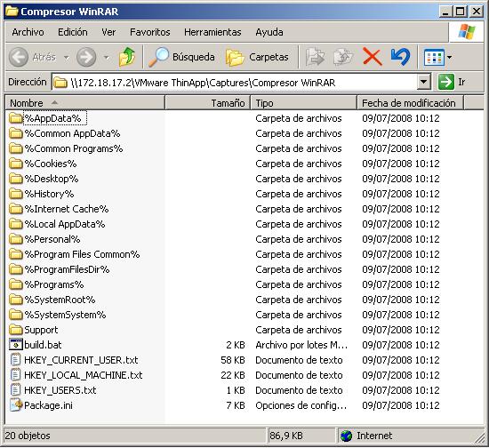Open the Atrás history dropdown arrow
The image size is (489, 448).
click(x=66, y=58)
